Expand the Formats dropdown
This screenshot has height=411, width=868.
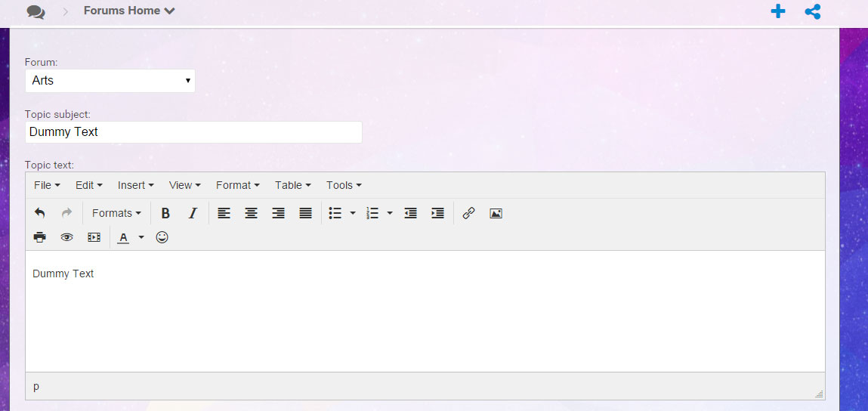117,213
